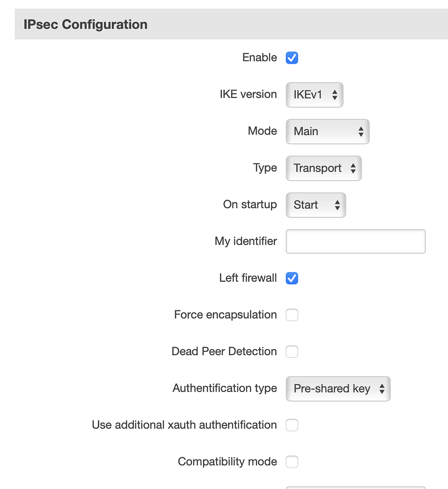Open the On startup dropdown
The image size is (448, 489).
pyautogui.click(x=316, y=205)
